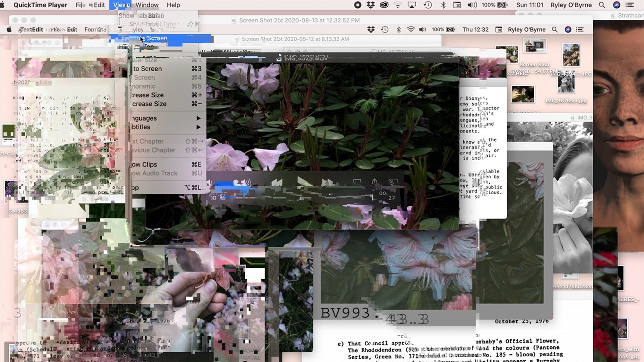Click the Sun 11:01 clock in the menu bar
Screen dimensions: 644x362
[530, 5]
